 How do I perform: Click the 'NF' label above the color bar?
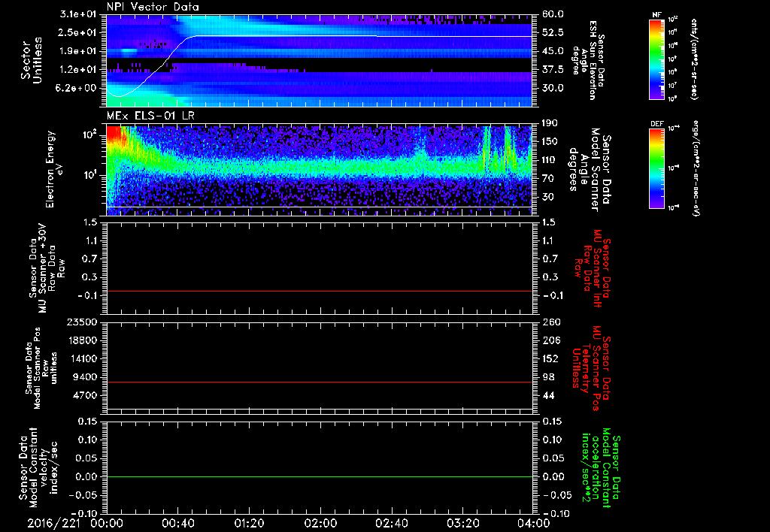tap(656, 15)
